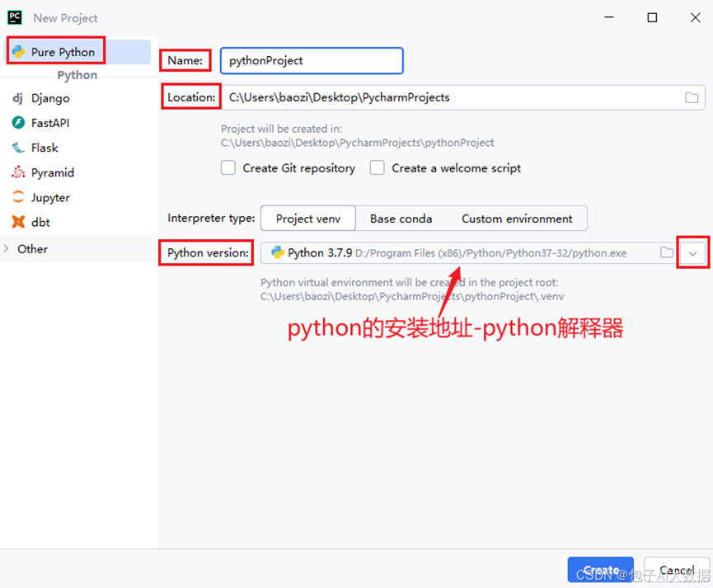The height and width of the screenshot is (588, 713).
Task: Enable Create Git repository checkbox
Action: coord(228,167)
